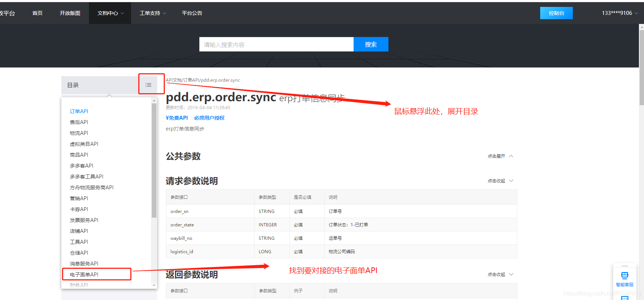Click the logistics_id parameter cell

[210, 251]
